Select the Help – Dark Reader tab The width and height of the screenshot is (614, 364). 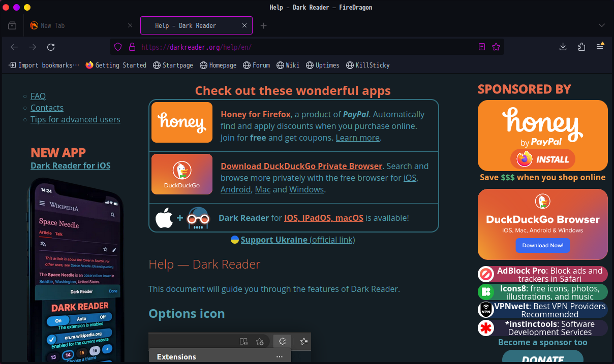tap(196, 25)
